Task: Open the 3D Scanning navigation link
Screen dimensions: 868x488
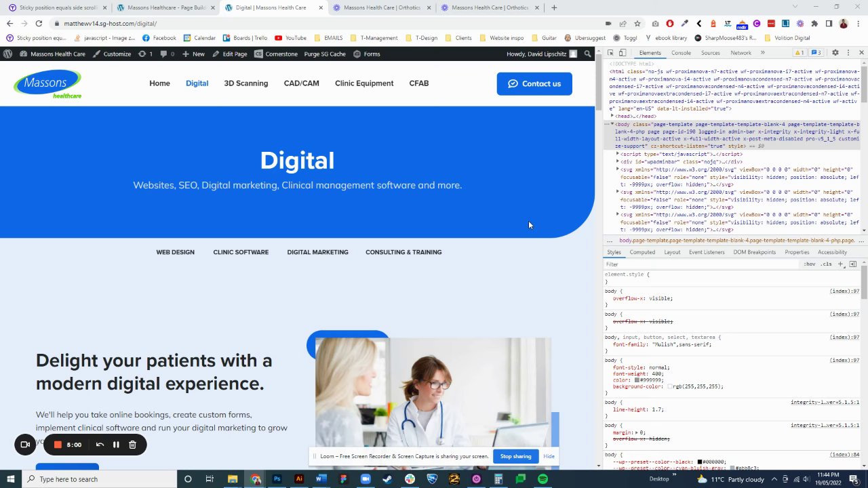Action: [246, 83]
